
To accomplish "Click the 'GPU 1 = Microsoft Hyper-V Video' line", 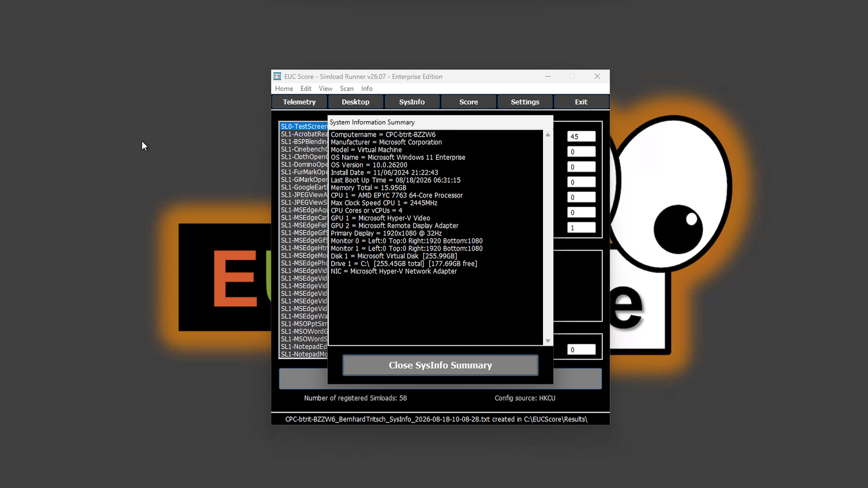I will click(x=380, y=218).
